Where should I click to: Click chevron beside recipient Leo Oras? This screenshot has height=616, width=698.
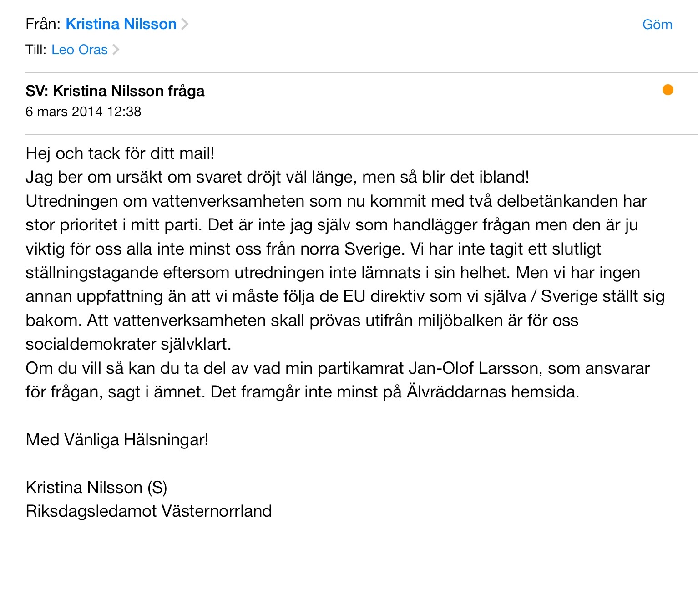[116, 50]
